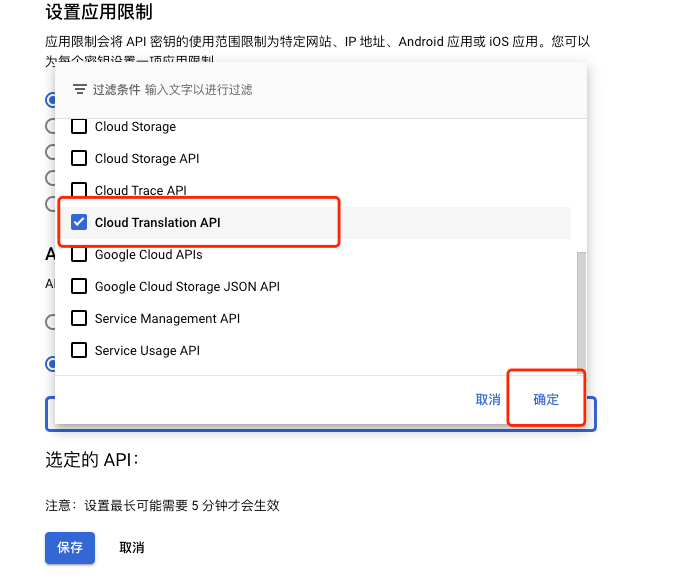Click the filter icon in dropdown header
This screenshot has height=579, width=677.
coord(79,89)
